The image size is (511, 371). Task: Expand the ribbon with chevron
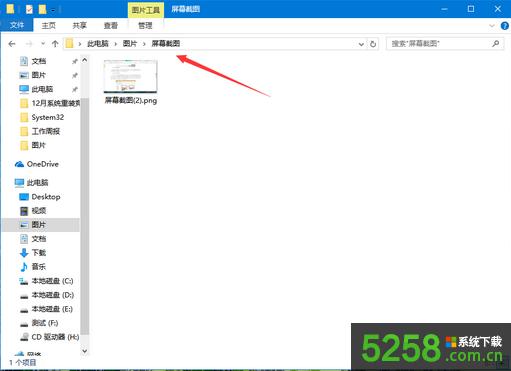[x=492, y=26]
